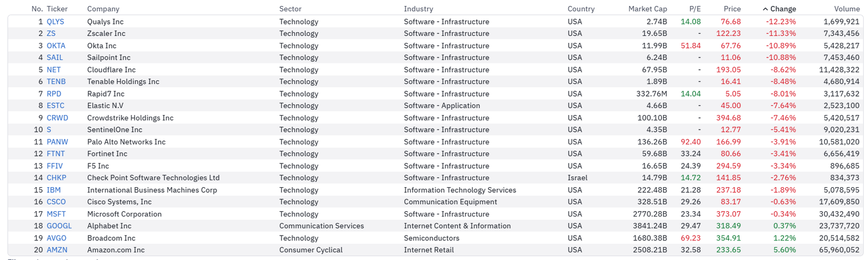Viewport: 868px width, 260px height.
Task: Sort by Ticker column header
Action: coord(57,9)
